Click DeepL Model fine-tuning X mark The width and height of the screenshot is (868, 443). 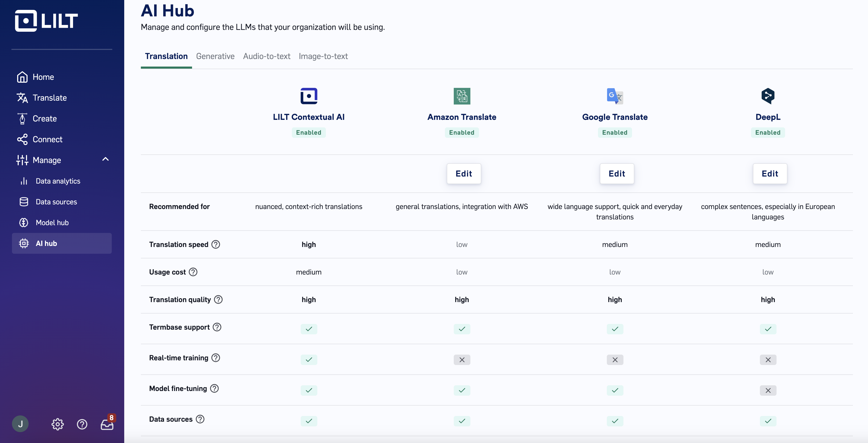[x=768, y=390]
